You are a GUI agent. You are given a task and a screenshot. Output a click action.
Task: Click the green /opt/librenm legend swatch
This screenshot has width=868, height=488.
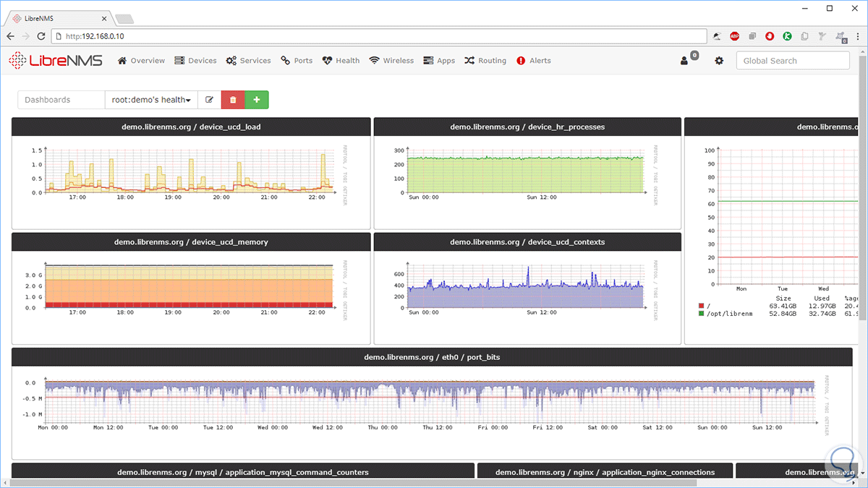(701, 314)
